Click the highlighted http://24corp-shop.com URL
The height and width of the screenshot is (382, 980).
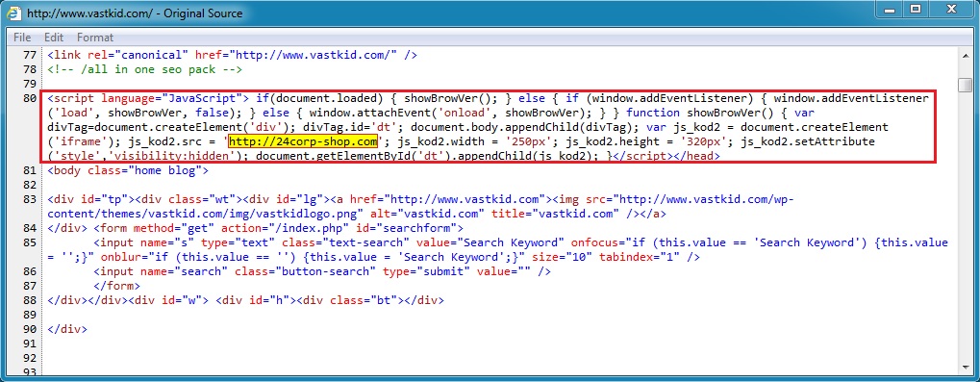click(303, 141)
